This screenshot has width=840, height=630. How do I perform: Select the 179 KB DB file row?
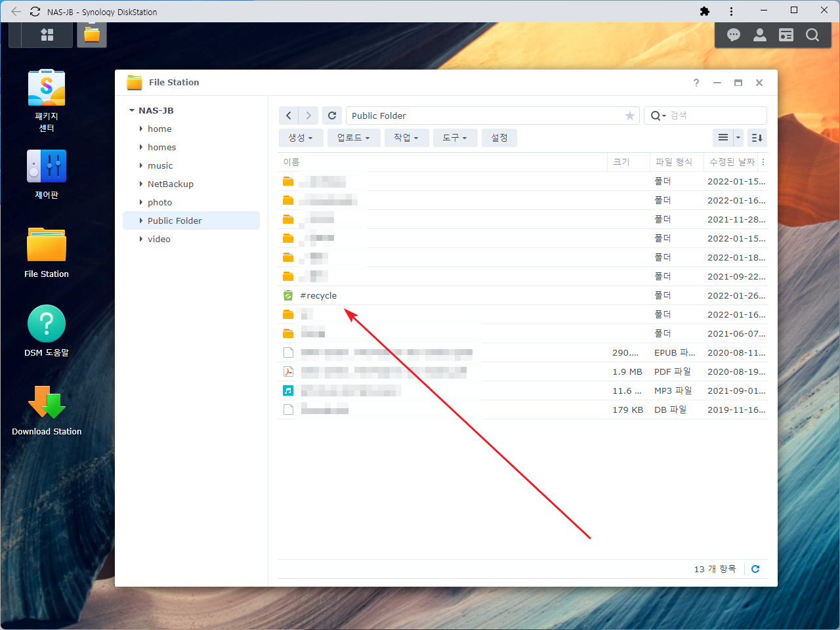(522, 409)
